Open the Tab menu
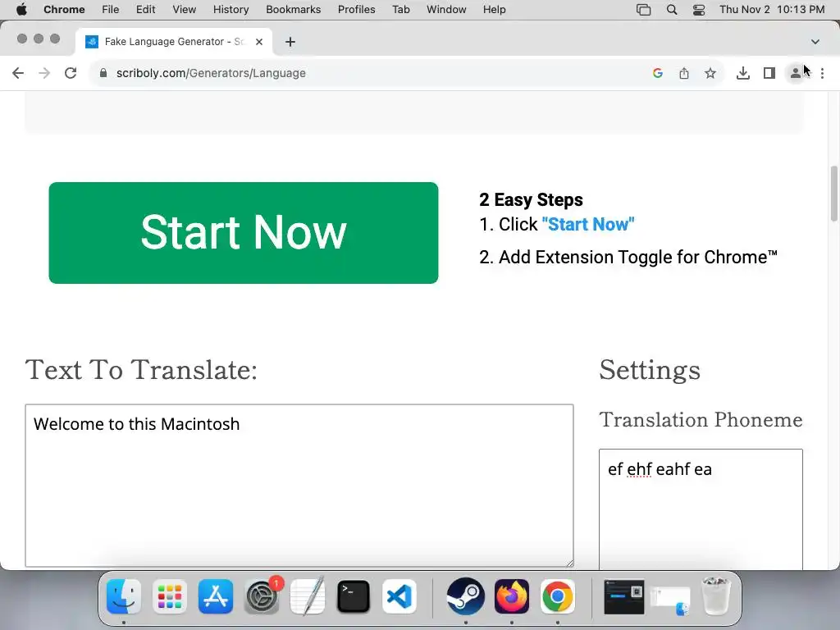Viewport: 840px width, 630px height. pyautogui.click(x=400, y=10)
